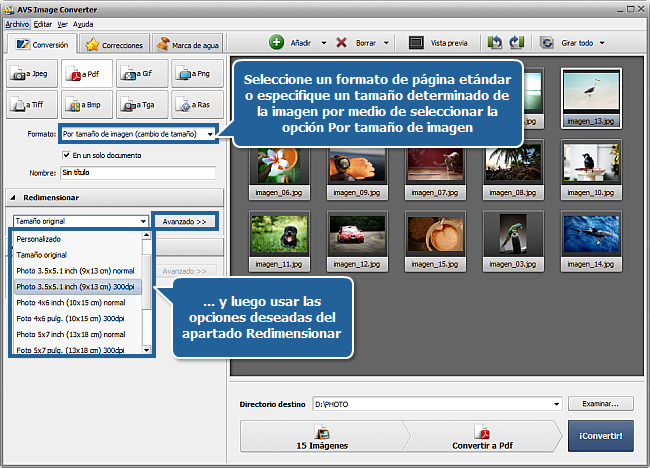Open the Directorio destino dropdown
Image resolution: width=650 pixels, height=468 pixels.
556,404
